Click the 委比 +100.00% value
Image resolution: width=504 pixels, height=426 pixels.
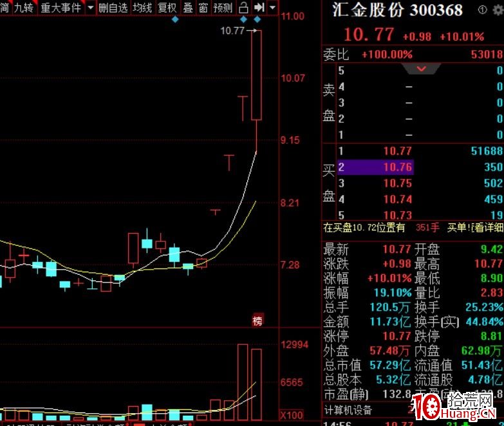pyautogui.click(x=387, y=55)
